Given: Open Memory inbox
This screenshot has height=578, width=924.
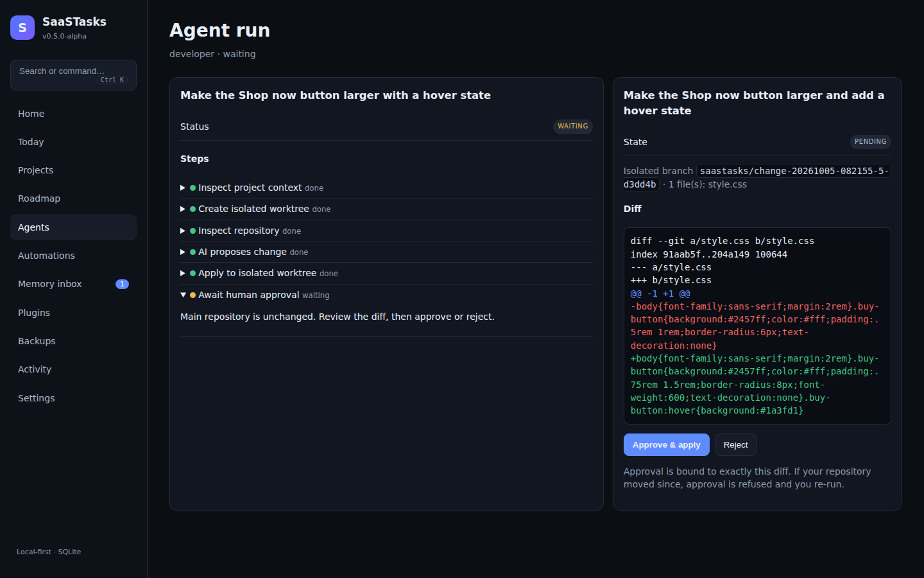Looking at the screenshot, I should pos(73,284).
